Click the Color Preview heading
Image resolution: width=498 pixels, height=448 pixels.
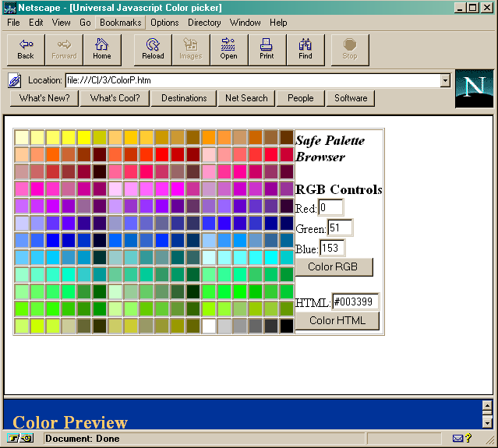tap(70, 422)
